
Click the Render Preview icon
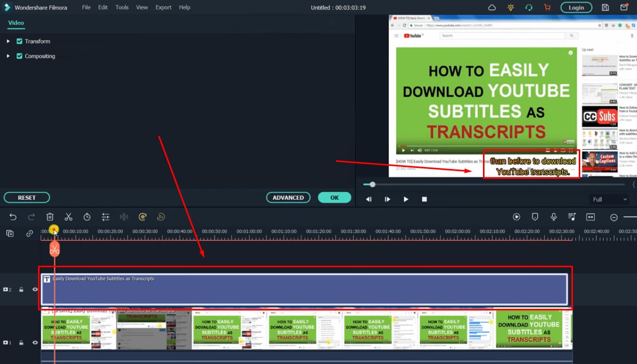516,217
